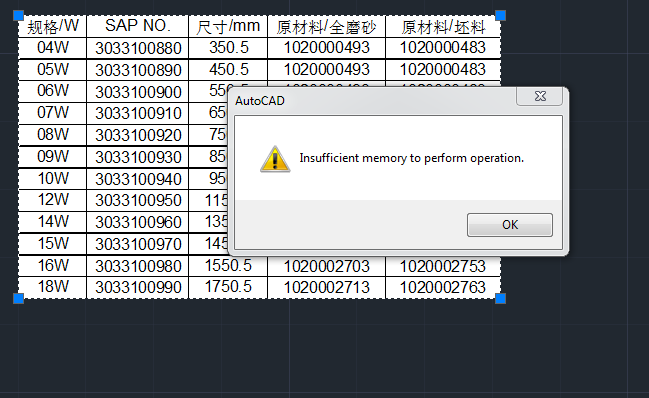Click the 原材料/全磨砂 header cell
Screen dimensions: 649x398
click(x=327, y=27)
